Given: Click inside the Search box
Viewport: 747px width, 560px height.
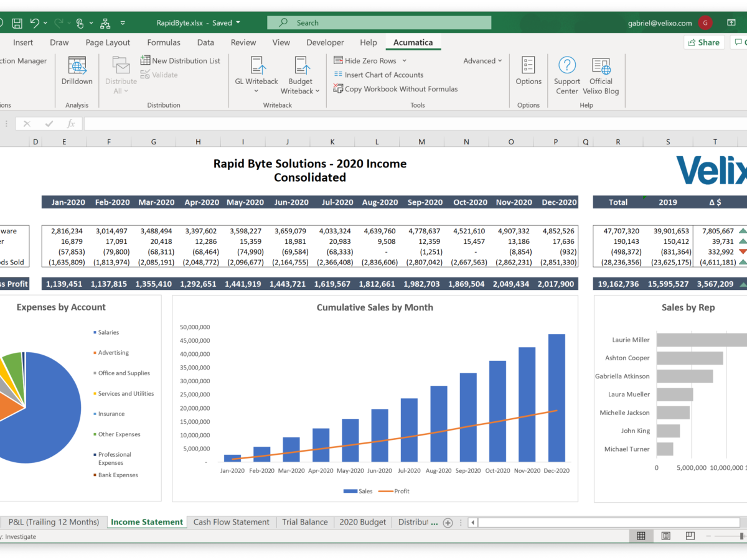Looking at the screenshot, I should (379, 22).
